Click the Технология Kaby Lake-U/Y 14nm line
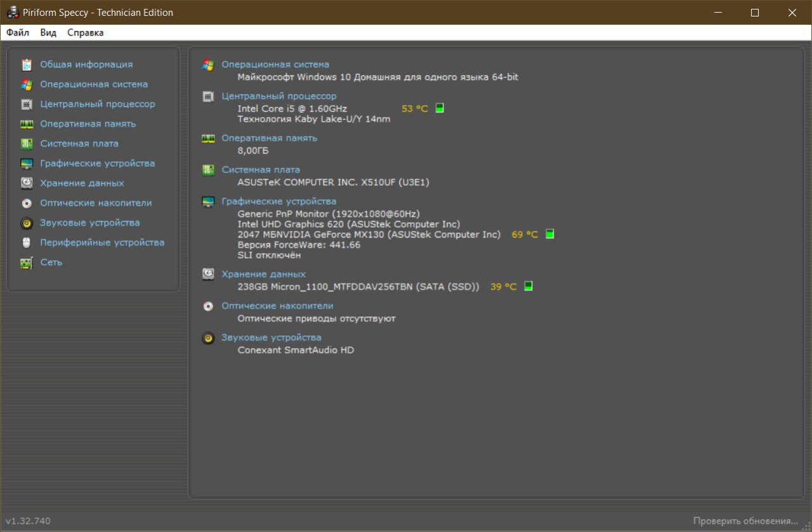The width and height of the screenshot is (812, 532). [x=314, y=119]
